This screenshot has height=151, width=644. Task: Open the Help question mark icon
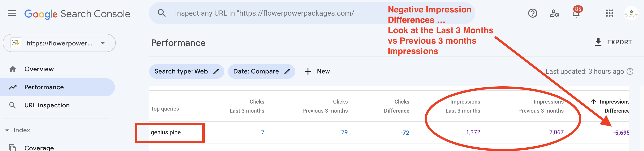pos(533,13)
